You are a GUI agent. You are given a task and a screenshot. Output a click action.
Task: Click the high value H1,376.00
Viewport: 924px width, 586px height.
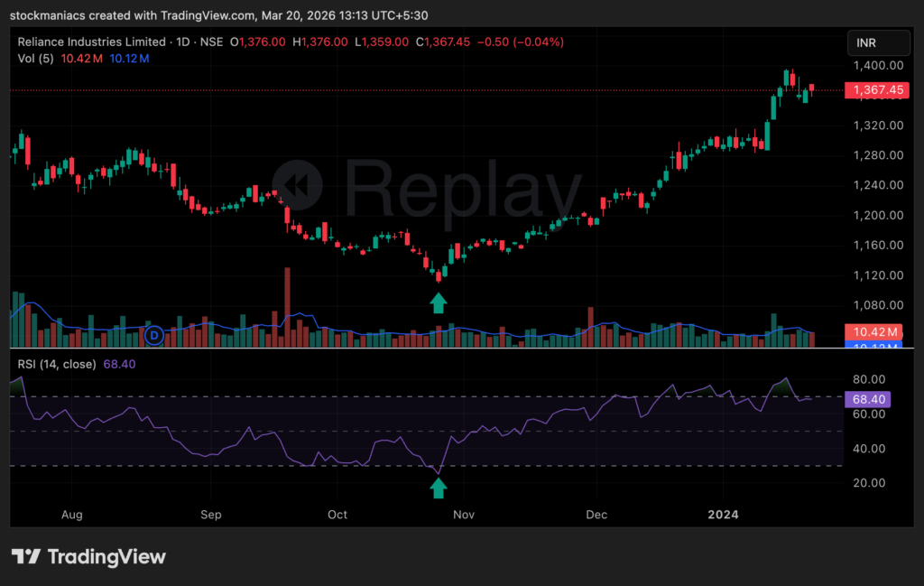(x=320, y=42)
